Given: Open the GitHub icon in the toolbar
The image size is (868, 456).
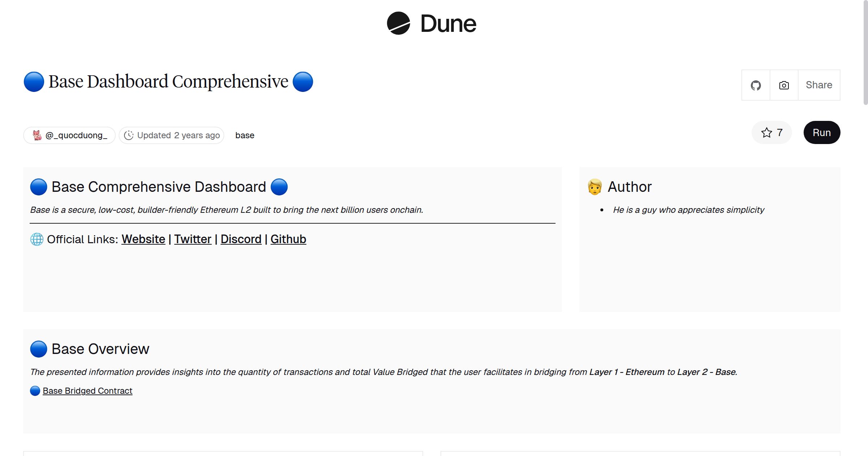Looking at the screenshot, I should click(756, 85).
